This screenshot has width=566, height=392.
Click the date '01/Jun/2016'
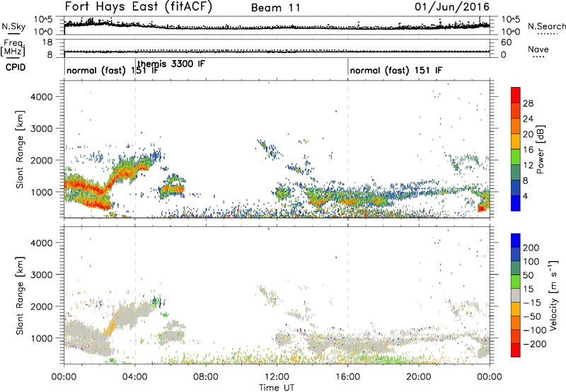(x=452, y=6)
